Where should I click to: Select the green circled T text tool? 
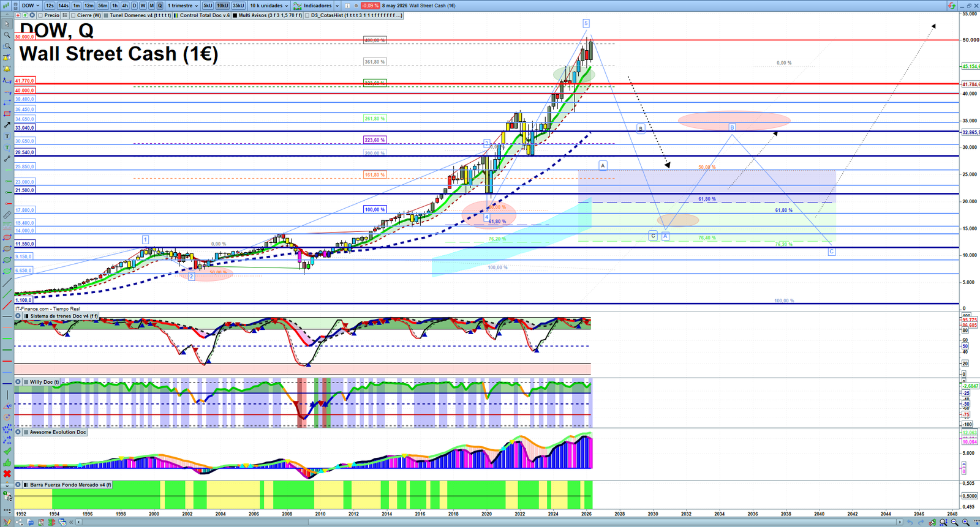pyautogui.click(x=7, y=148)
